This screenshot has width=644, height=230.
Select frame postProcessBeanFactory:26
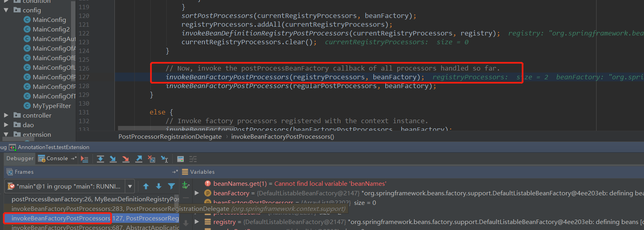[91, 199]
